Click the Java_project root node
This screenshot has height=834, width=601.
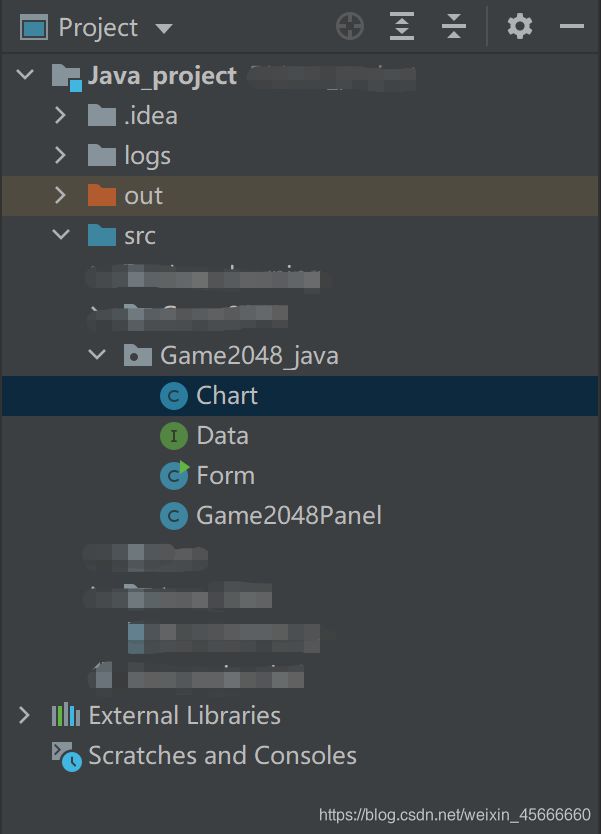click(162, 75)
